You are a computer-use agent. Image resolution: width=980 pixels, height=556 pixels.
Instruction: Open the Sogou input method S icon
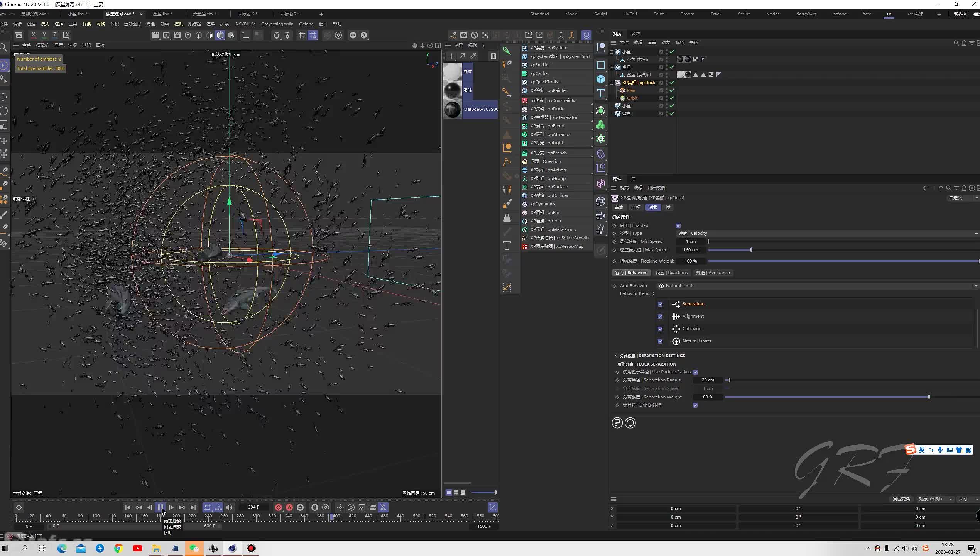point(911,449)
